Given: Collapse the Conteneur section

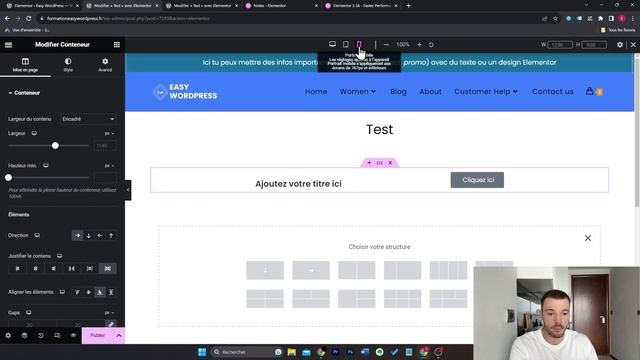Looking at the screenshot, I should [24, 93].
